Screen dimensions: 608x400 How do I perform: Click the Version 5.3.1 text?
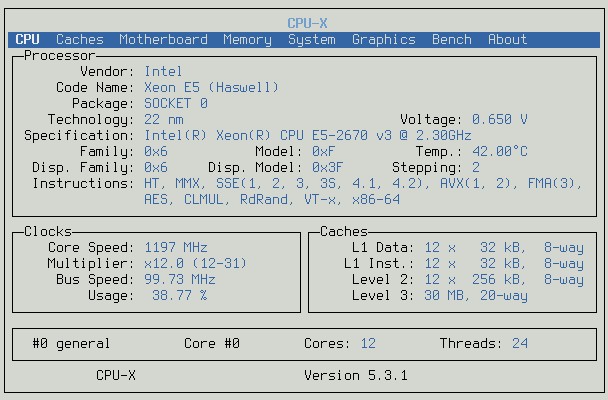pyautogui.click(x=356, y=375)
